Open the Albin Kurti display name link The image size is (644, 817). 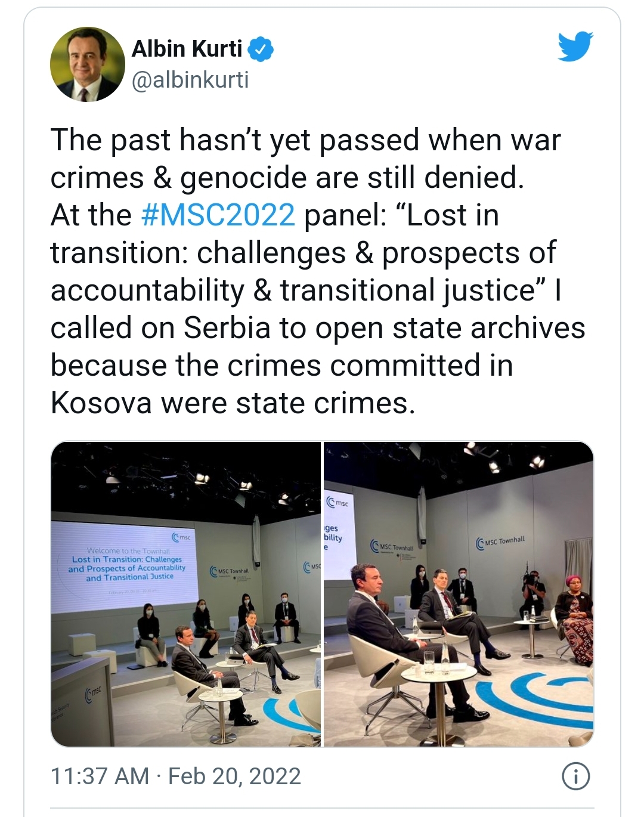click(x=187, y=49)
